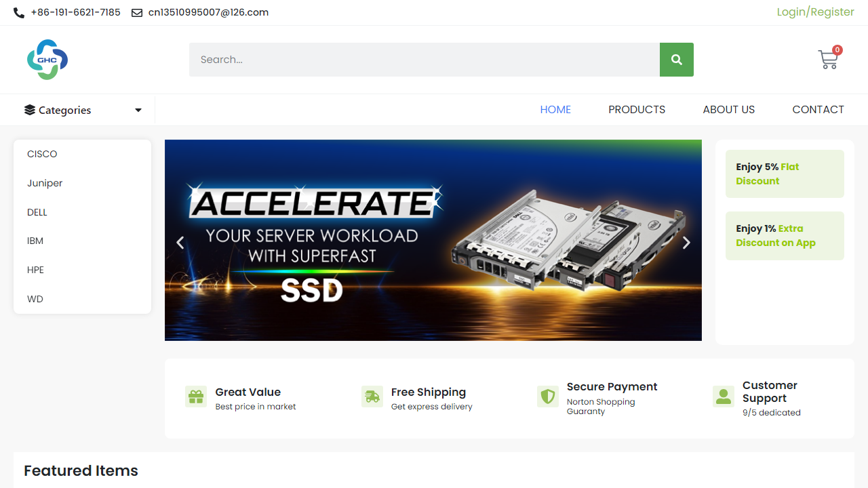Click into the Search input field
Image resolution: width=868 pixels, height=488 pixels.
(x=425, y=60)
